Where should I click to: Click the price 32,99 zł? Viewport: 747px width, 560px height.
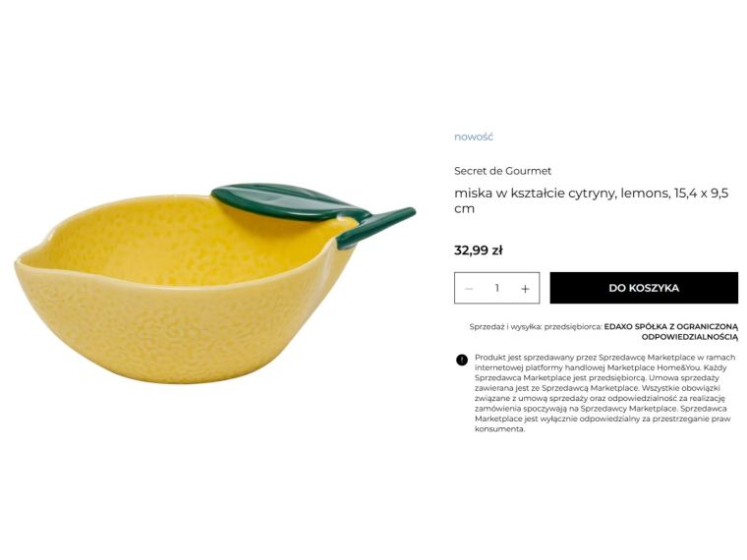point(479,251)
